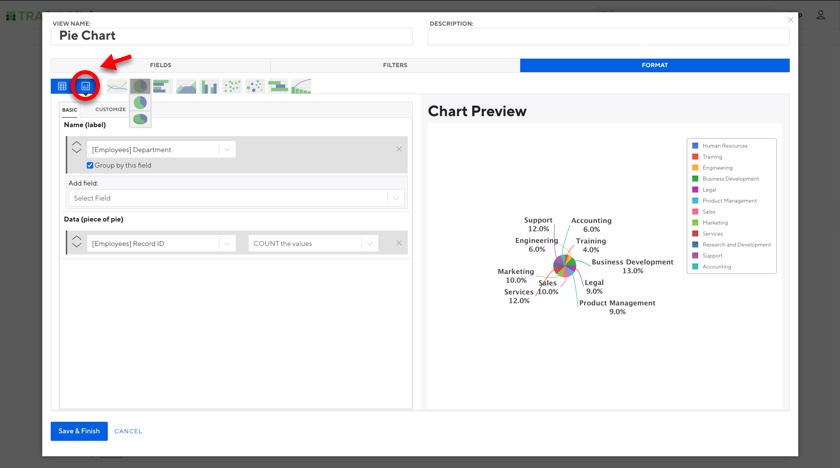Choose the line chart type
The height and width of the screenshot is (468, 840).
coord(117,87)
